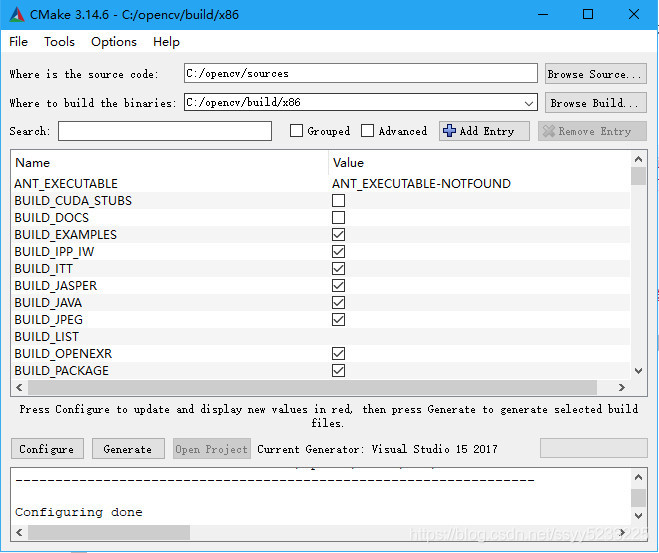Click the Generate button

pos(128,449)
